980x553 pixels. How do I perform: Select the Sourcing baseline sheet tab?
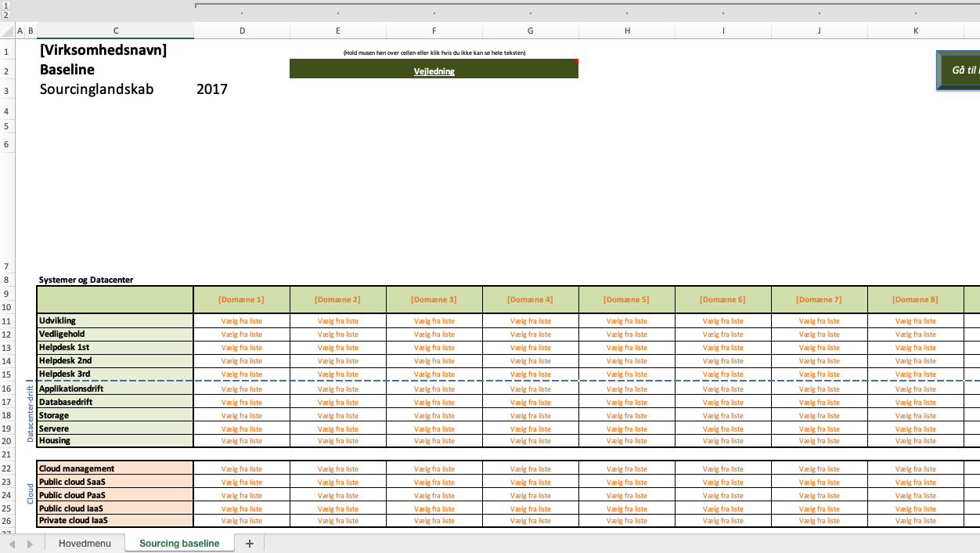coord(179,544)
